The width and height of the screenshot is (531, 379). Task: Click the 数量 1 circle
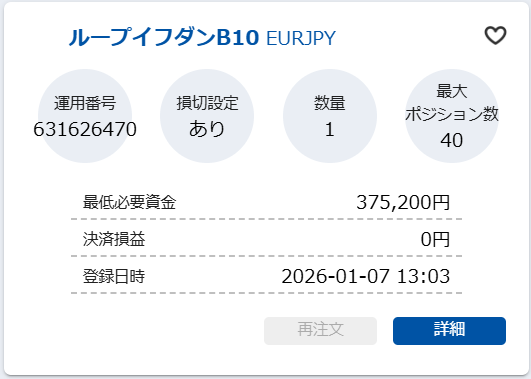330,116
